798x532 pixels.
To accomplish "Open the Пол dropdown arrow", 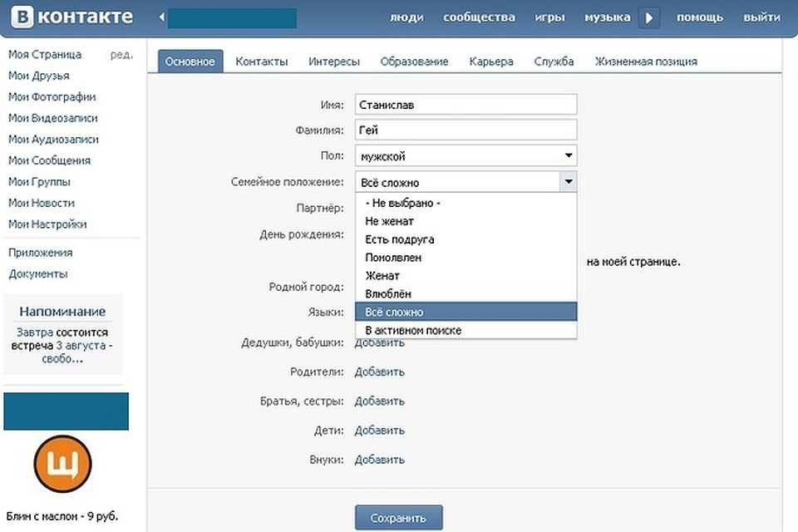I will 569,155.
